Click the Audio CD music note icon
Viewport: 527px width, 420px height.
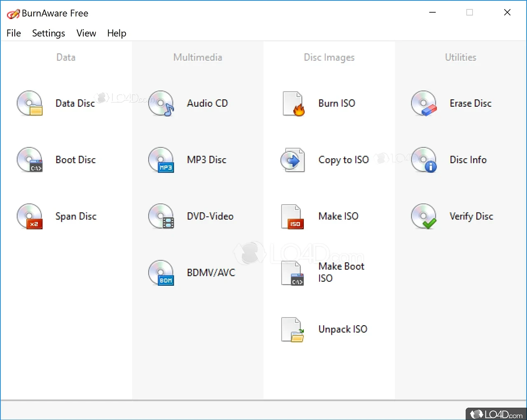point(161,103)
